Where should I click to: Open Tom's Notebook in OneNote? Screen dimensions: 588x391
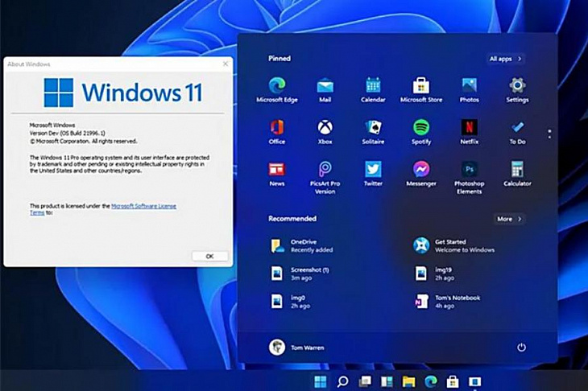tap(447, 302)
